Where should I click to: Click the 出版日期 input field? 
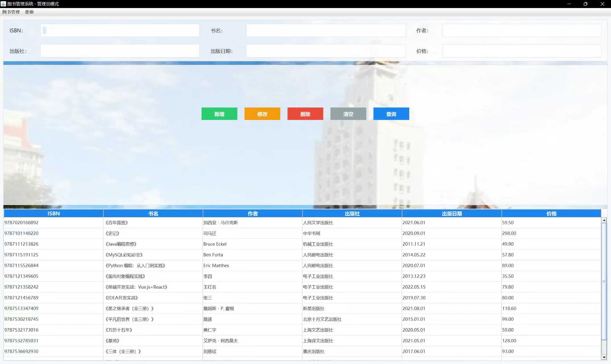(326, 51)
